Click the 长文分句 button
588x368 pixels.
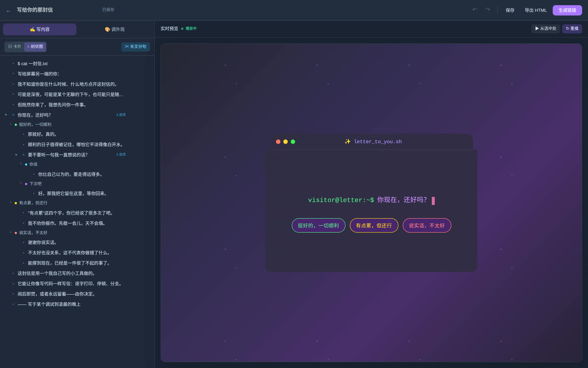tap(136, 46)
